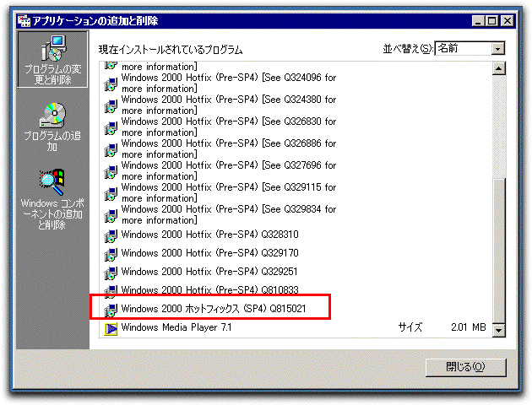Minimize the アプリケーションの追加と削除 window
Viewport: 532px width, 405px height.
tap(478, 21)
